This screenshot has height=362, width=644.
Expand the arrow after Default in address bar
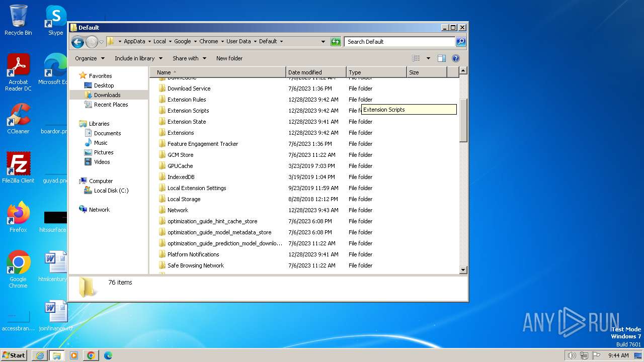(281, 42)
